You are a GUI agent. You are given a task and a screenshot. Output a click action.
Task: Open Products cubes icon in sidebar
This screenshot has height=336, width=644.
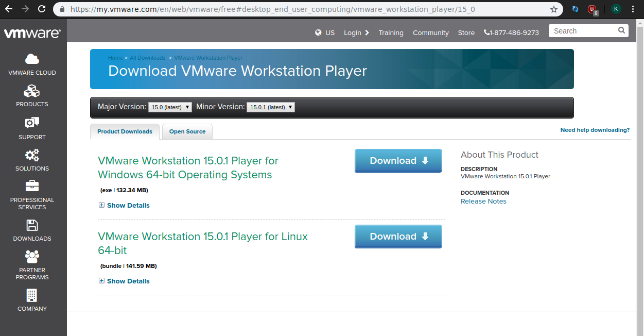click(32, 91)
